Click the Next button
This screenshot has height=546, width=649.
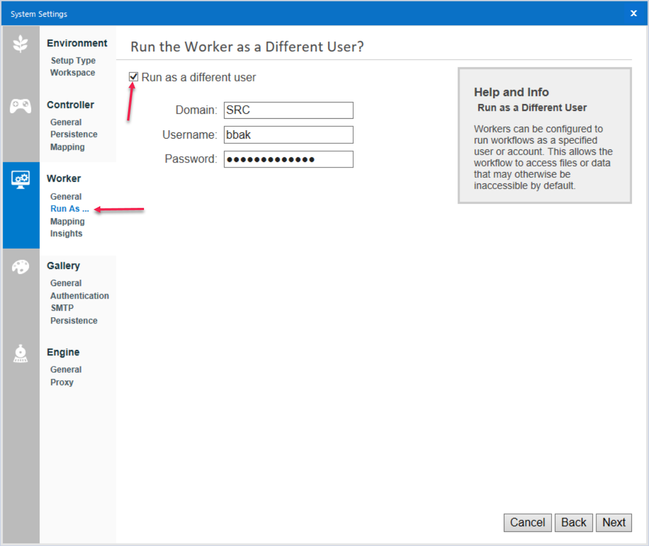(x=614, y=522)
